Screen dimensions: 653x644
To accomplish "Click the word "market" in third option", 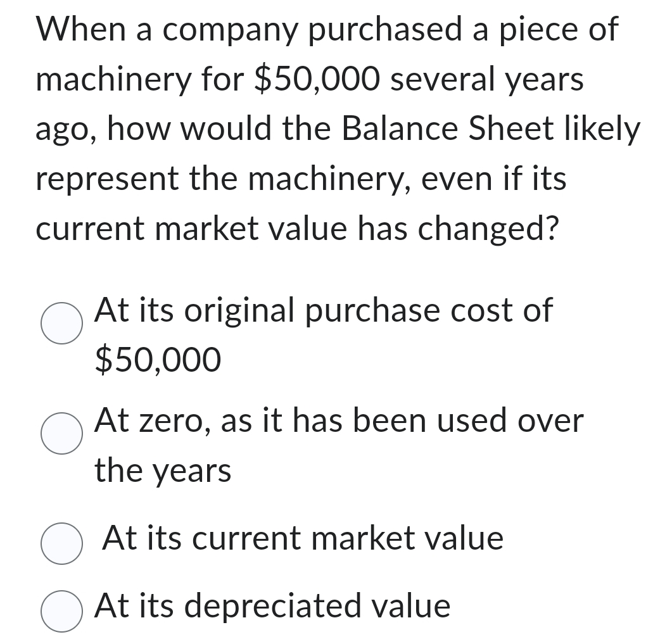I will click(x=364, y=538).
